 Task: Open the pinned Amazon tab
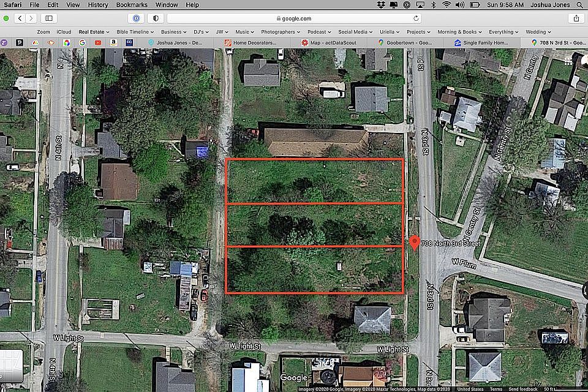pos(114,43)
